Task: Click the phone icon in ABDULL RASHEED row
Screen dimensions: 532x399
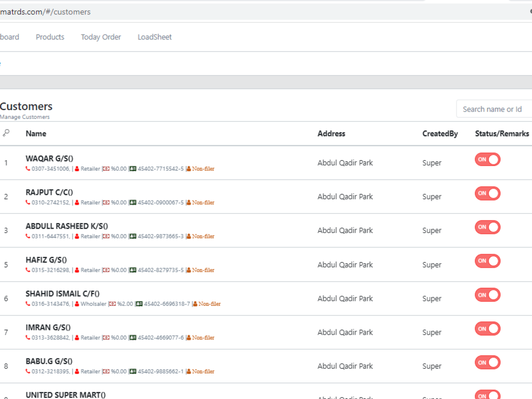Action: click(28, 237)
